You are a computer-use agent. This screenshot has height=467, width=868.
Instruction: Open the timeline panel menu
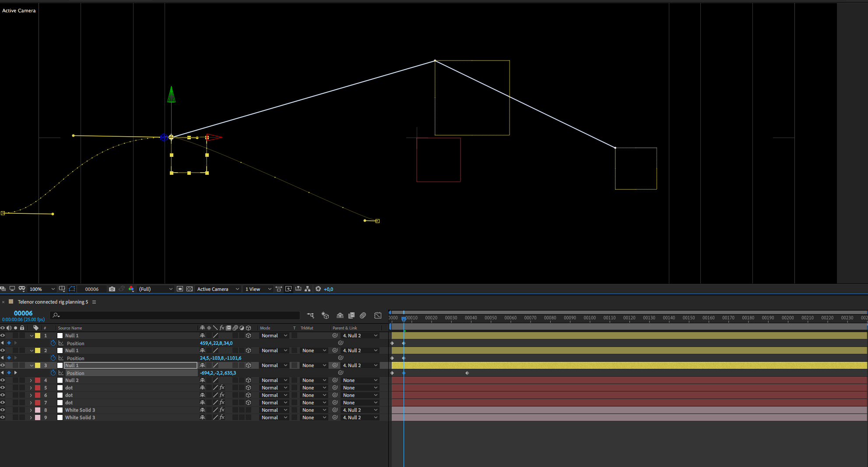94,302
